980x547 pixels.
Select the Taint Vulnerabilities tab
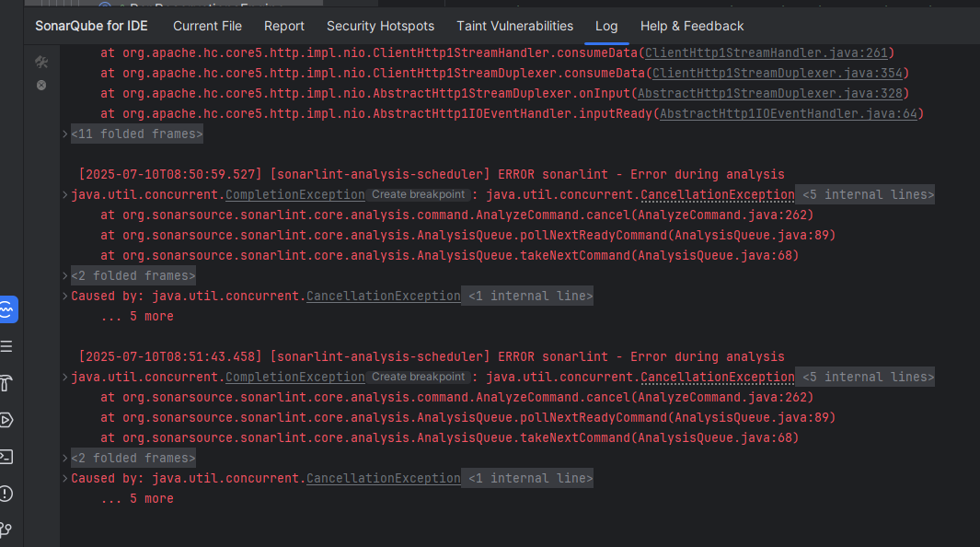tap(514, 26)
